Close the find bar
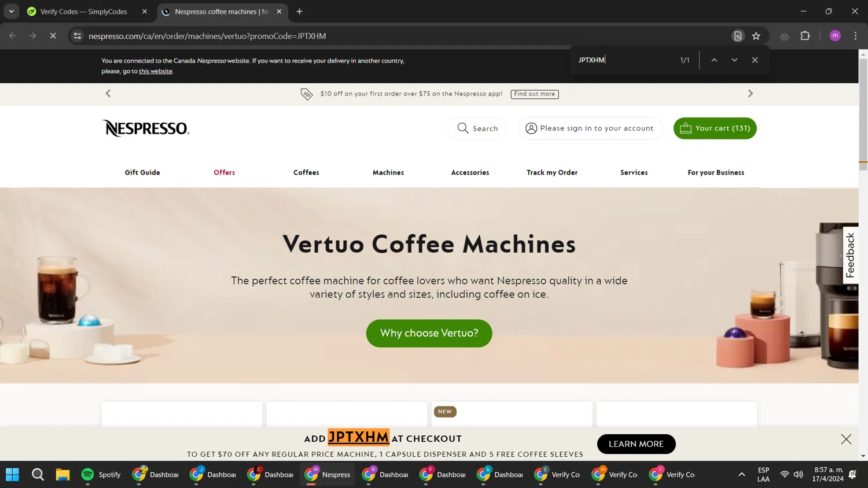Screen dimensions: 868x488 (x=755, y=60)
